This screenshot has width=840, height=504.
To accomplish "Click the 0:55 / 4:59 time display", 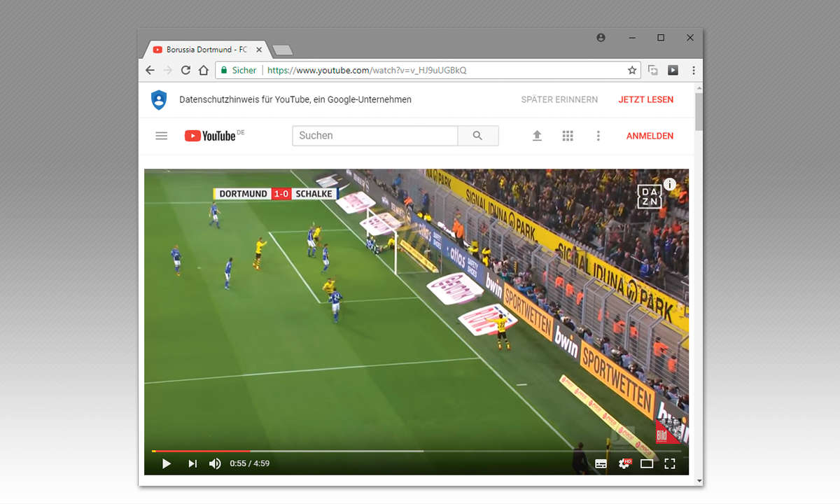I will pos(249,463).
